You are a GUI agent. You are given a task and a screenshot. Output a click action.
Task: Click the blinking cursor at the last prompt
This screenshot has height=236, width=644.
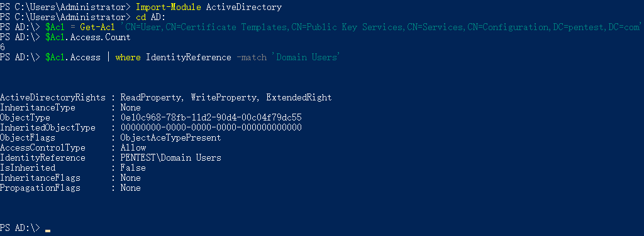point(48,231)
